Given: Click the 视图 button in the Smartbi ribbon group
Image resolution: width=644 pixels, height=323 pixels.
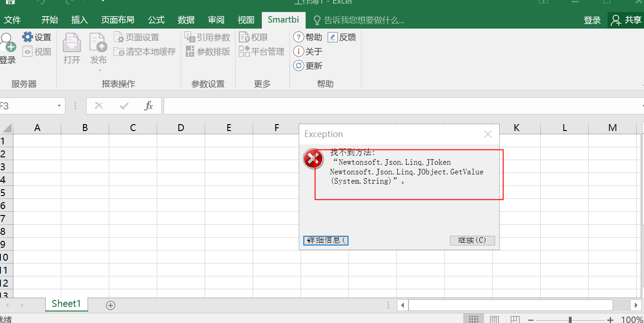Looking at the screenshot, I should [36, 52].
